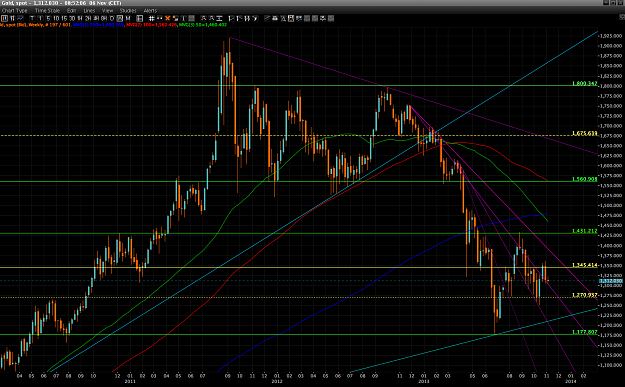Image resolution: width=625 pixels, height=387 pixels.
Task: Select the text cursor (I) tool
Action: (183, 18)
